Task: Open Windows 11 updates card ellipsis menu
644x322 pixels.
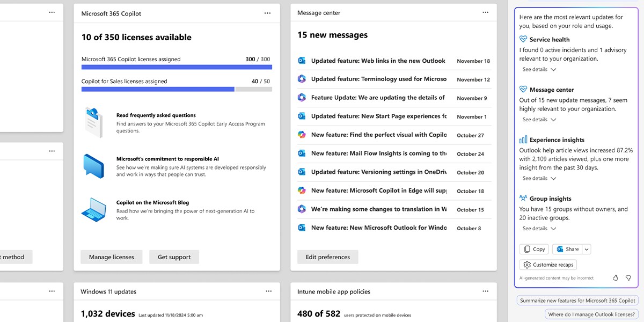Action: (268, 291)
